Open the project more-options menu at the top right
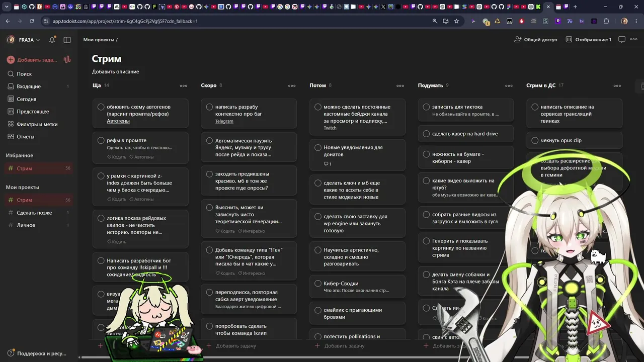Screen dimensions: 644x362 click(x=633, y=40)
